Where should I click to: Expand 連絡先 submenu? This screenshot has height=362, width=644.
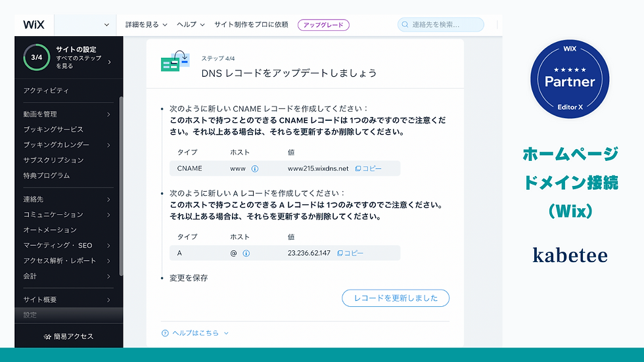tap(108, 200)
